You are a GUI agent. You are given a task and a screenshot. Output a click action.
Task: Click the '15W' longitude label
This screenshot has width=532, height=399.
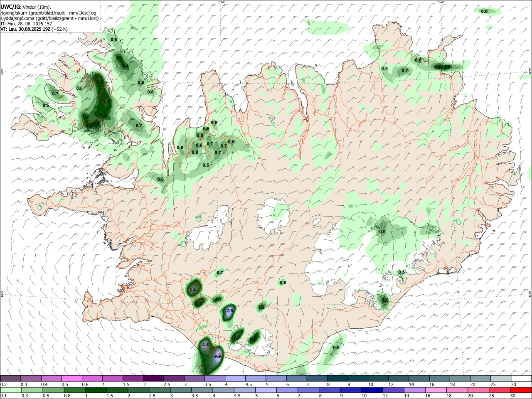click(441, 2)
